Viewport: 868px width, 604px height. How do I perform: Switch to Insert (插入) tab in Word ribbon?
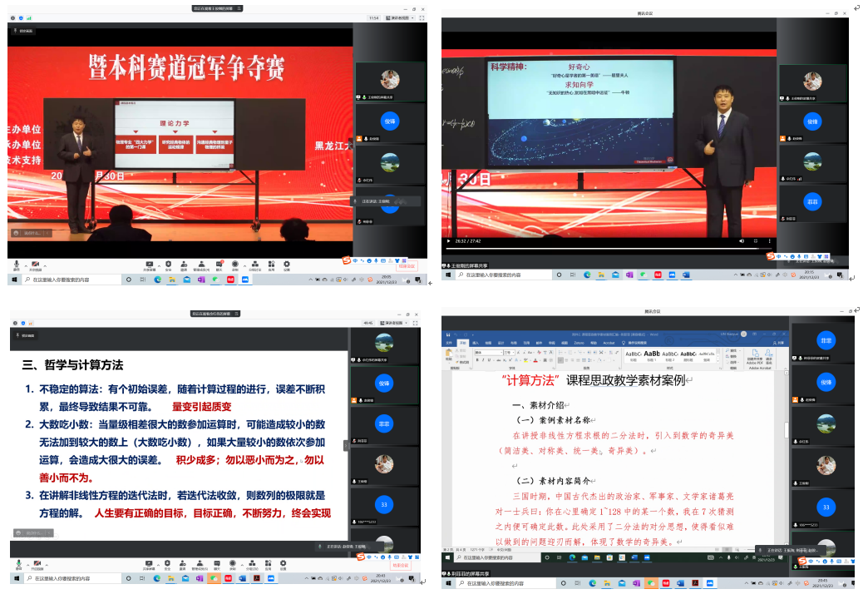[x=476, y=342]
